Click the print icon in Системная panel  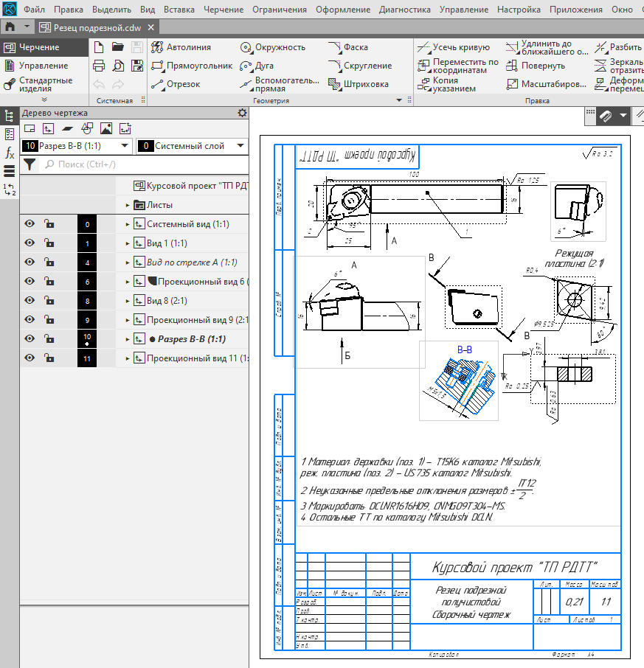pos(99,66)
